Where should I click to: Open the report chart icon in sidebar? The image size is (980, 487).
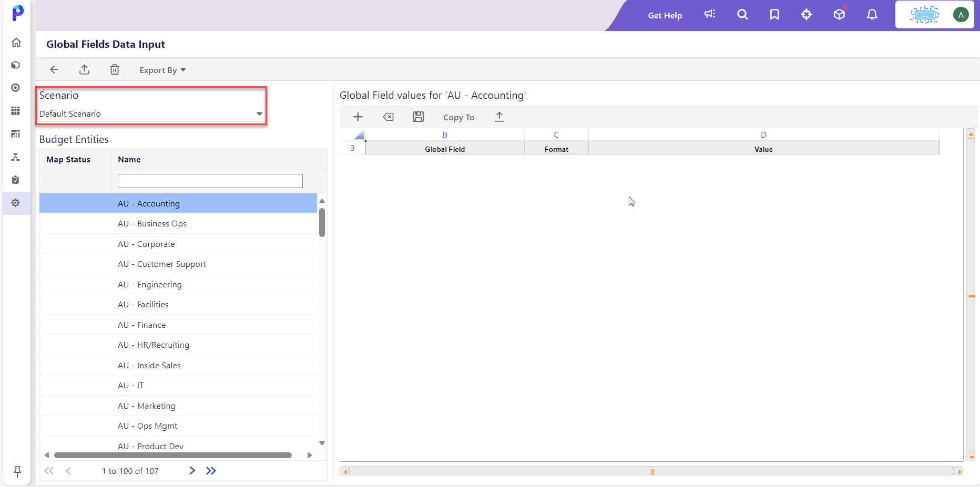[x=16, y=134]
